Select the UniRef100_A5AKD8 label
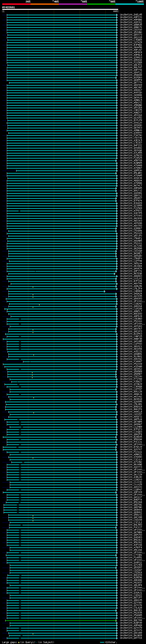The image size is (146, 644). [x=131, y=75]
